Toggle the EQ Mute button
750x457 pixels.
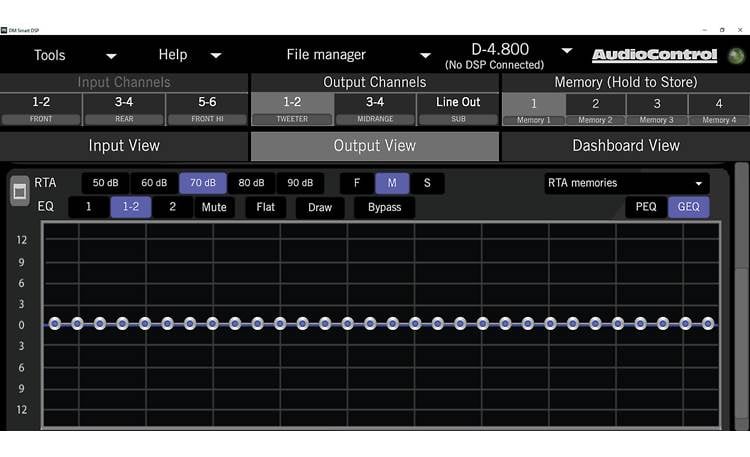click(214, 207)
